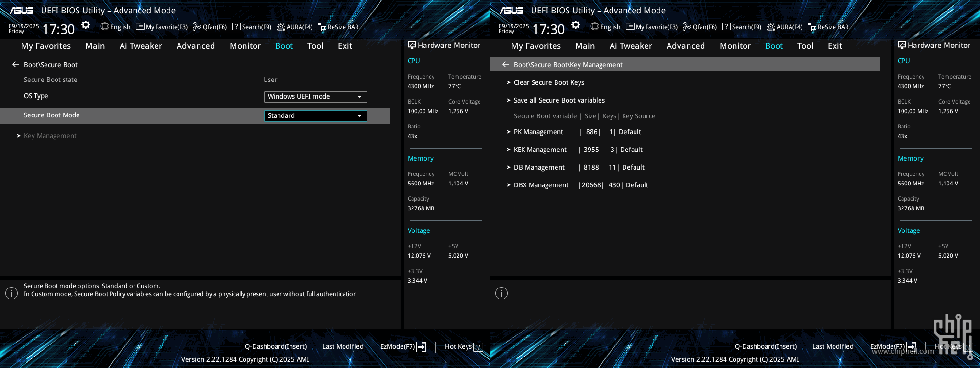The height and width of the screenshot is (368, 980).
Task: Click the settings gear icon in the right BIOS window
Action: pos(576,25)
